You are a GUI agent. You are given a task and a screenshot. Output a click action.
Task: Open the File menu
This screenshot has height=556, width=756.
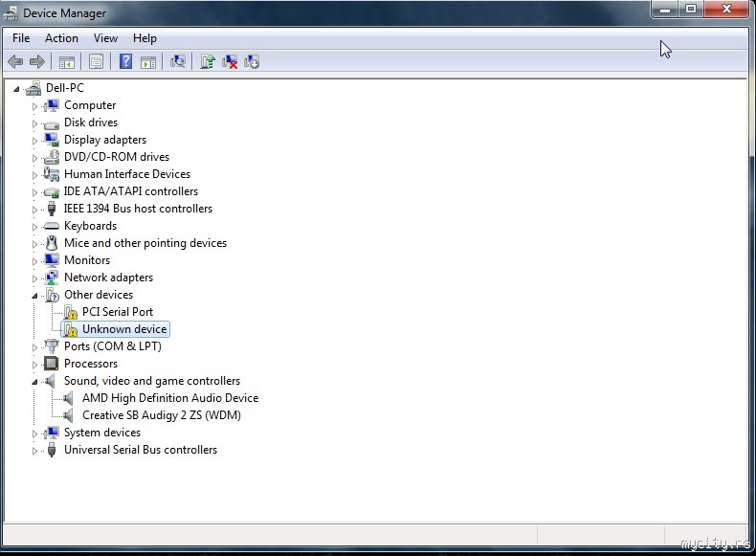21,38
